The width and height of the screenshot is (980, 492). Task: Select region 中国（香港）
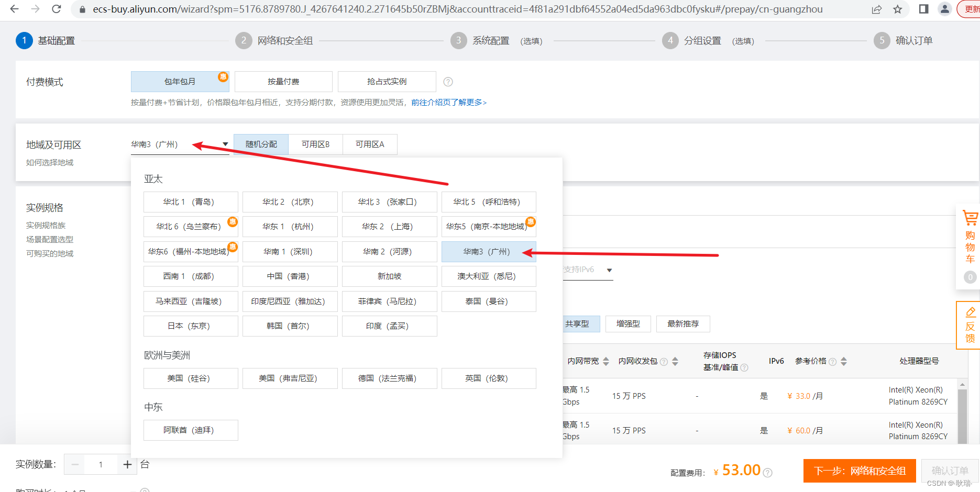point(290,276)
